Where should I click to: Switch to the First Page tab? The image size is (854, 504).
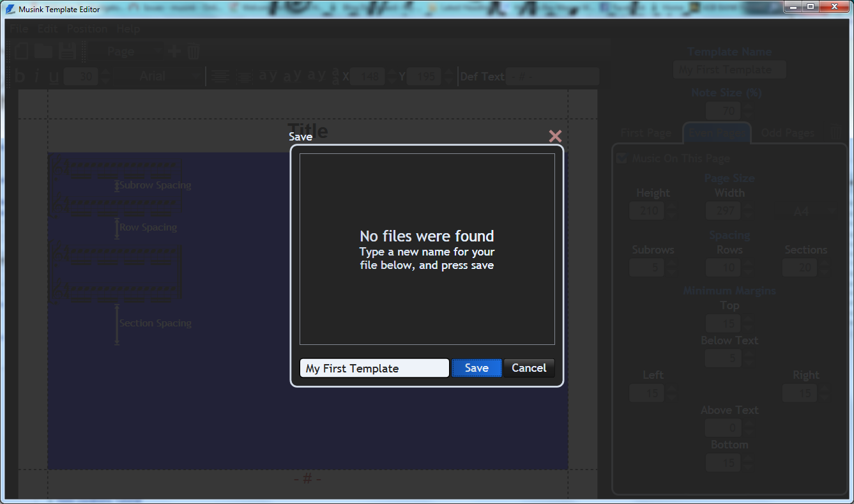pyautogui.click(x=646, y=133)
